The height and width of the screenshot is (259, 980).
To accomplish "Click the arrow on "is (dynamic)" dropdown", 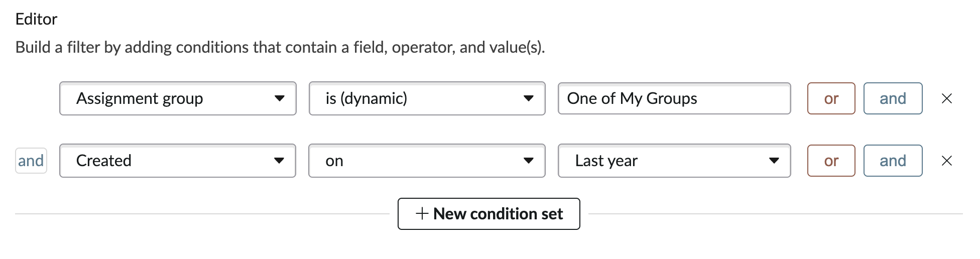I will point(528,98).
